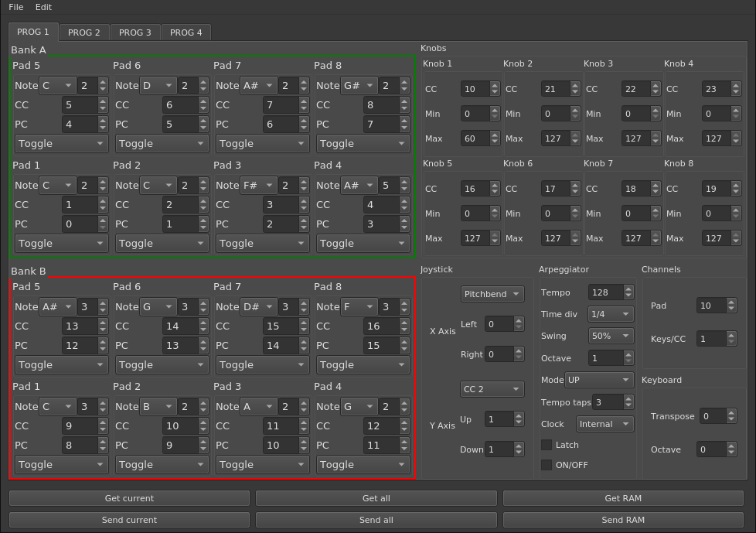Screen dimensions: 756x533
Task: Click the Get current button
Action: pos(129,498)
